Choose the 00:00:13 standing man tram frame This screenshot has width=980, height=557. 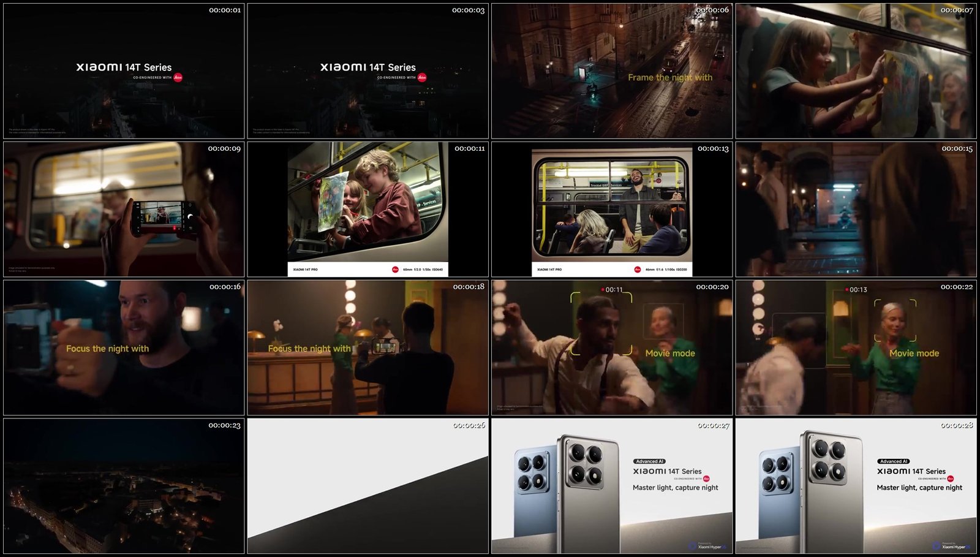click(612, 210)
